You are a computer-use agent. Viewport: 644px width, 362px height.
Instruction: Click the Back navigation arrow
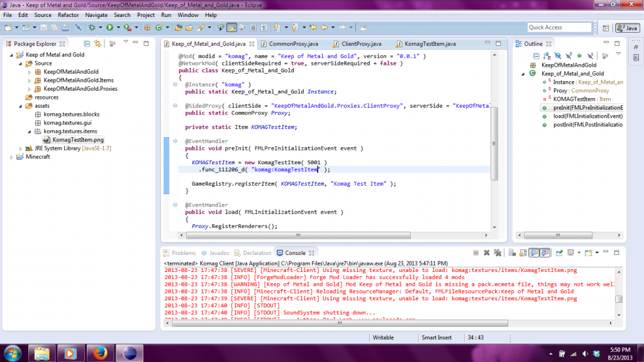coord(325,28)
